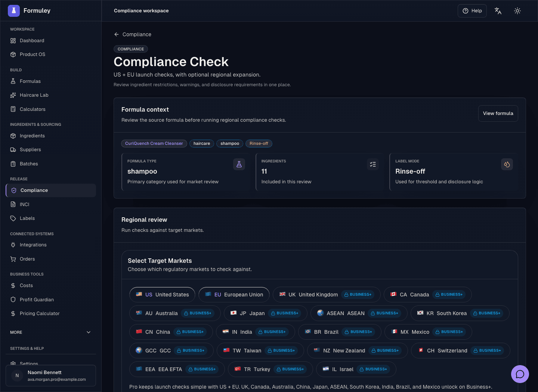The image size is (538, 392).
Task: Expand the MORE section chevron
Action: pyautogui.click(x=89, y=332)
